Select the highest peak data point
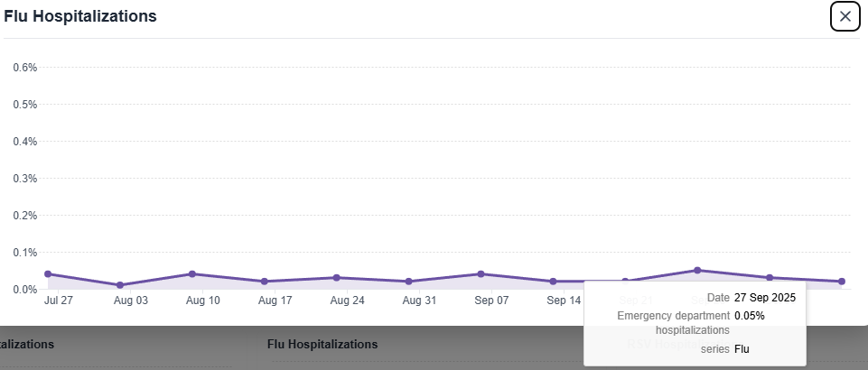 697,270
